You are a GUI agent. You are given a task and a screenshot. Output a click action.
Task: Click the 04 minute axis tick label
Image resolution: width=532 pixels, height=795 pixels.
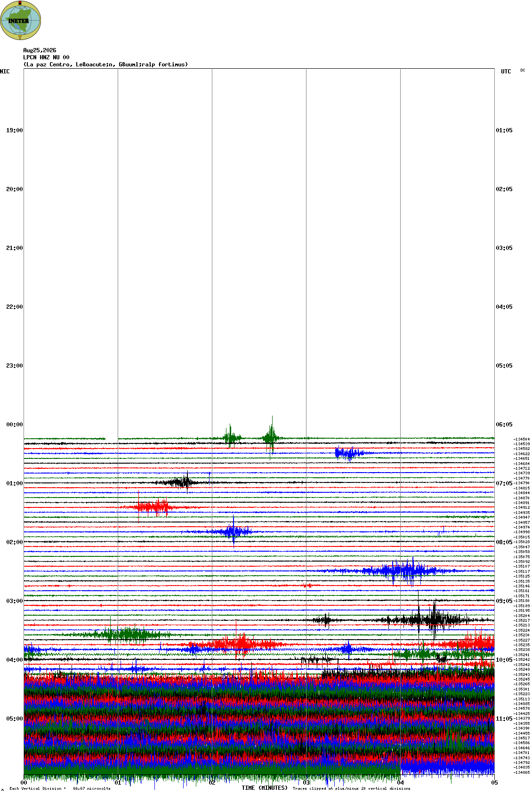point(400,783)
